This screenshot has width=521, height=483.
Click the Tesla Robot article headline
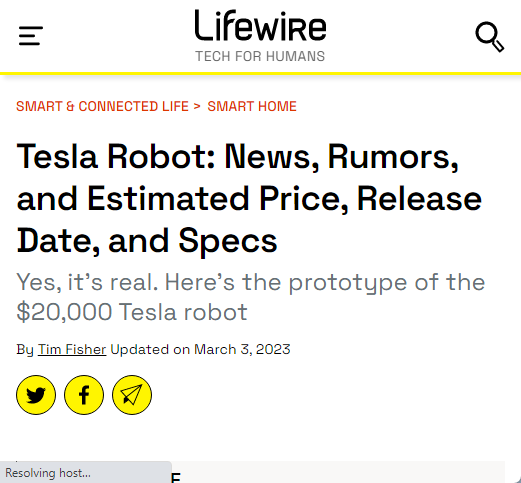click(249, 199)
